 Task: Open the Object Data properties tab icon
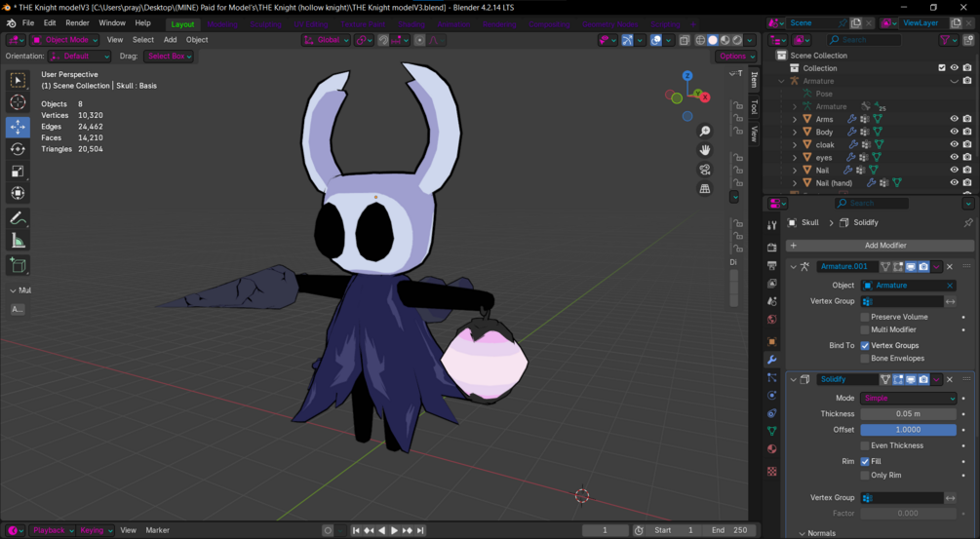[x=772, y=431]
